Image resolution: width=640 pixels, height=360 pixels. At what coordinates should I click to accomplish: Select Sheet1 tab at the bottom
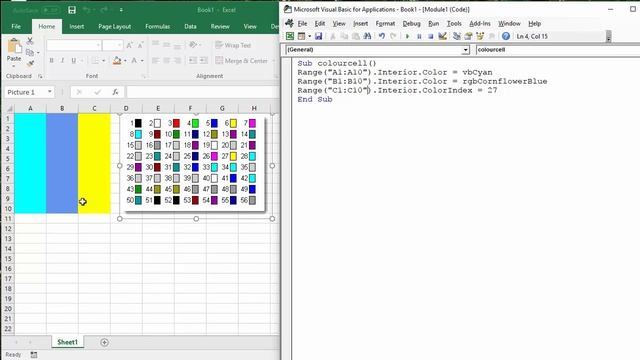[x=67, y=342]
